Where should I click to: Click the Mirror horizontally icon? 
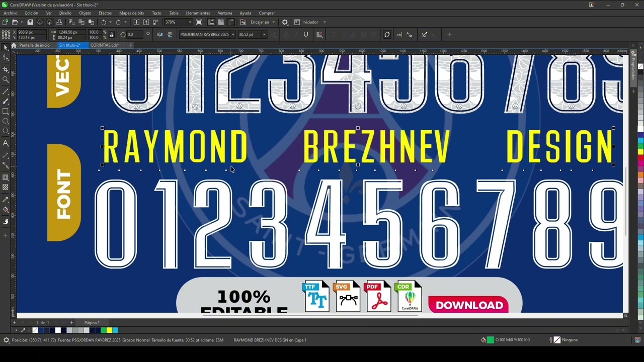click(x=160, y=34)
